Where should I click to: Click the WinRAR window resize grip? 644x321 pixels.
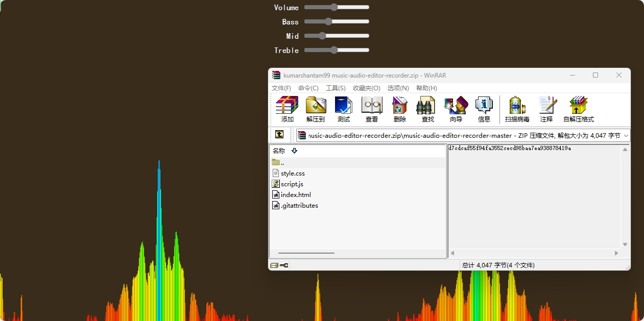tap(627, 267)
